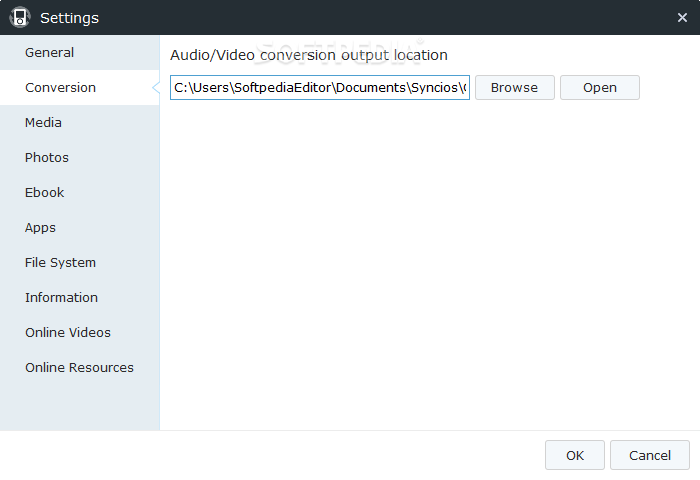Image resolution: width=700 pixels, height=480 pixels.
Task: Open the Photos settings section
Action: point(47,158)
